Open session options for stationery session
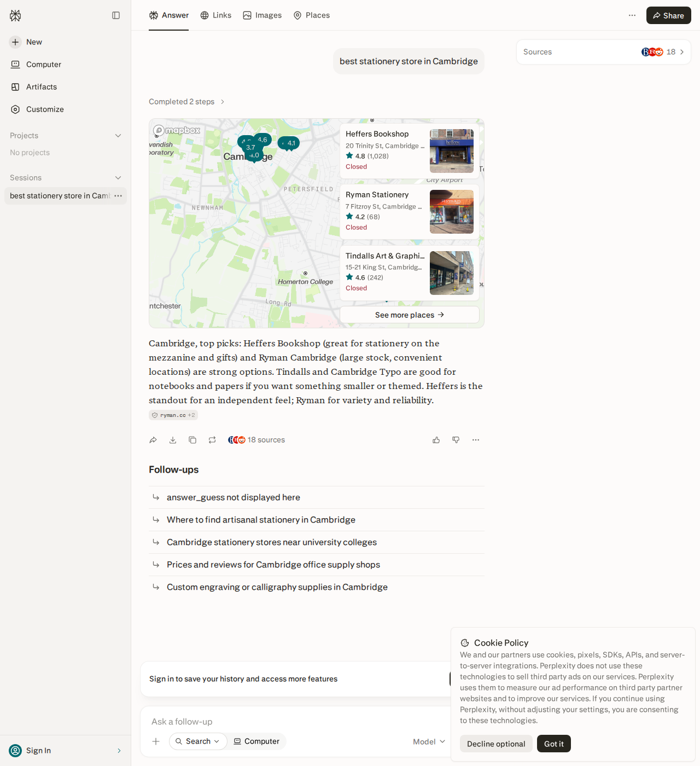700x766 pixels. [x=118, y=196]
